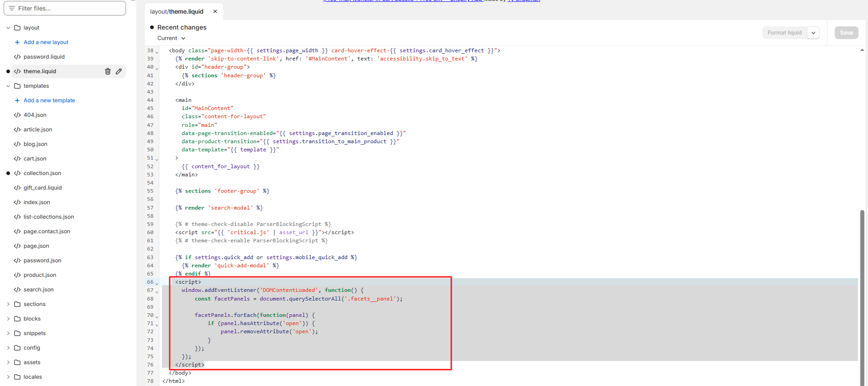Click the locales folder icon
868x386 pixels.
[x=17, y=377]
